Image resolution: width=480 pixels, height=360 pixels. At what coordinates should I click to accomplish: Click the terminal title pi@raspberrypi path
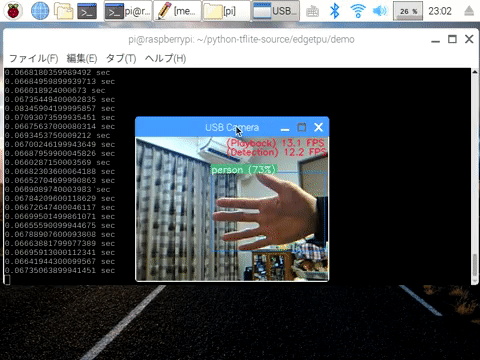point(241,39)
